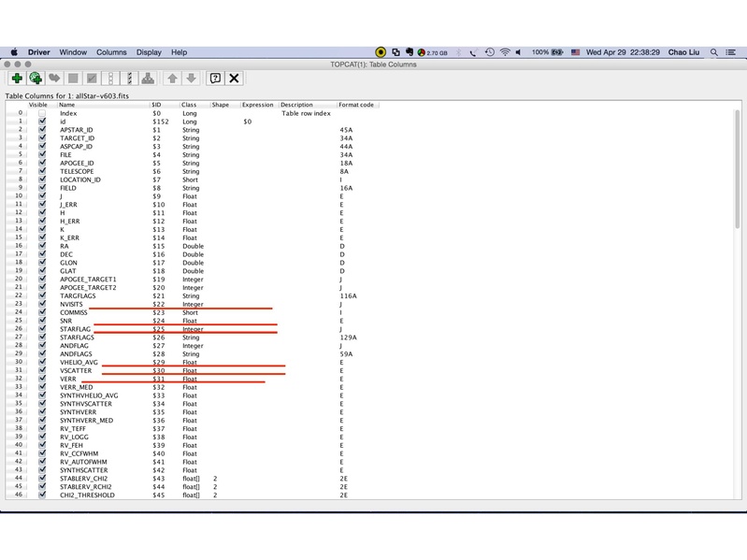Screen dimensions: 747x560
Task: Click the Sort Down arrow icon
Action: [x=191, y=79]
